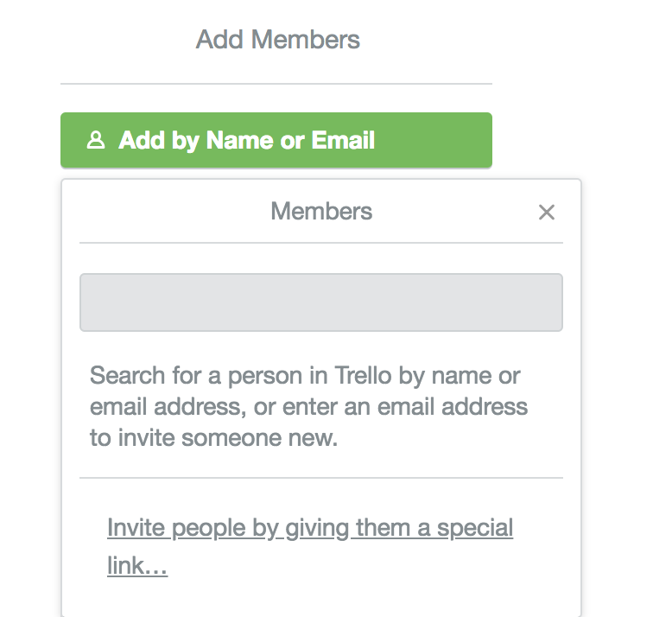Close the Members popup

[x=546, y=213]
